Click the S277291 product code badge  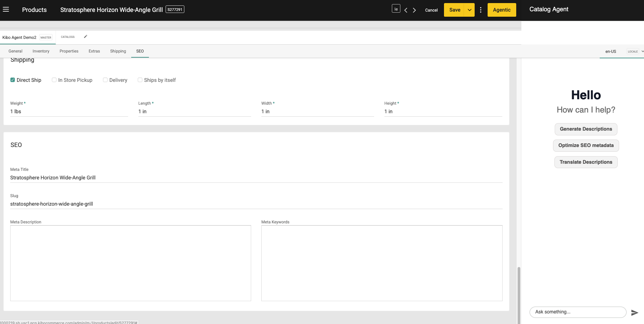pyautogui.click(x=175, y=9)
